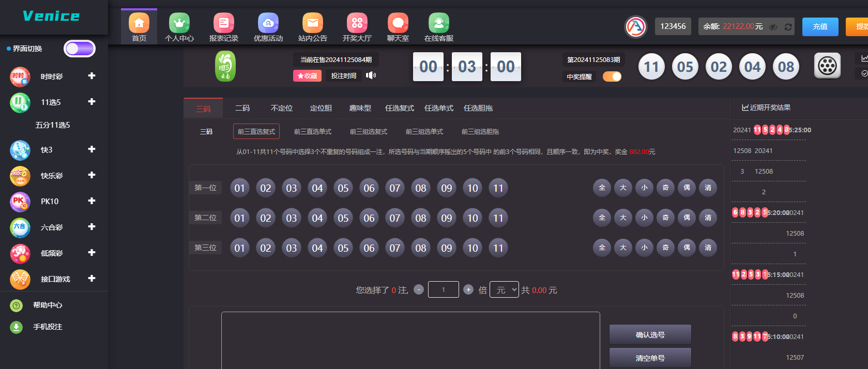Image resolution: width=868 pixels, height=369 pixels.
Task: Expand the 时时彩 game category
Action: click(92, 76)
